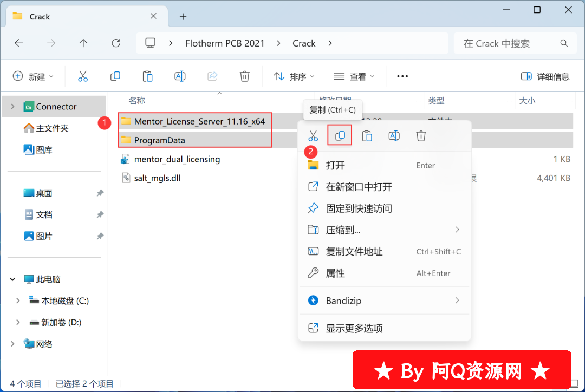This screenshot has width=585, height=392.
Task: Open 图片 in quick access
Action: pyautogui.click(x=44, y=237)
